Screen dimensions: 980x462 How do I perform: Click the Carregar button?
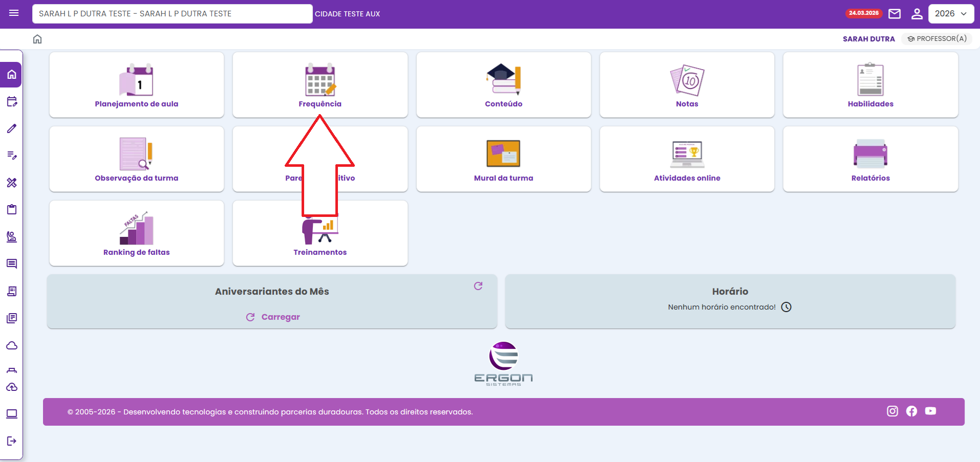coord(273,317)
